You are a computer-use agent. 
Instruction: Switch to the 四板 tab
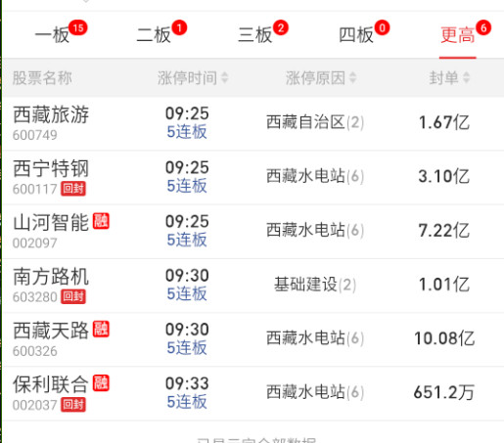[356, 34]
